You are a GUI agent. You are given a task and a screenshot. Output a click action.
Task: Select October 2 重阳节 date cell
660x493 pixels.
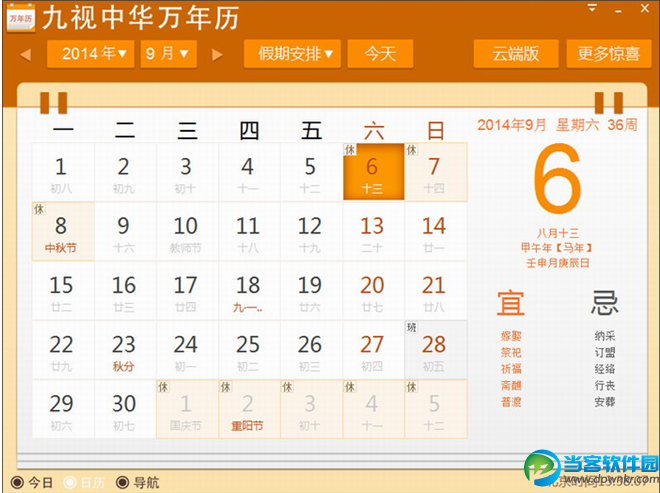[249, 409]
